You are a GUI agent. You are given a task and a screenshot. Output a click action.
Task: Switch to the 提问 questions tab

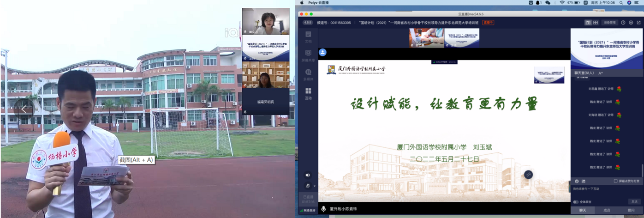631,211
